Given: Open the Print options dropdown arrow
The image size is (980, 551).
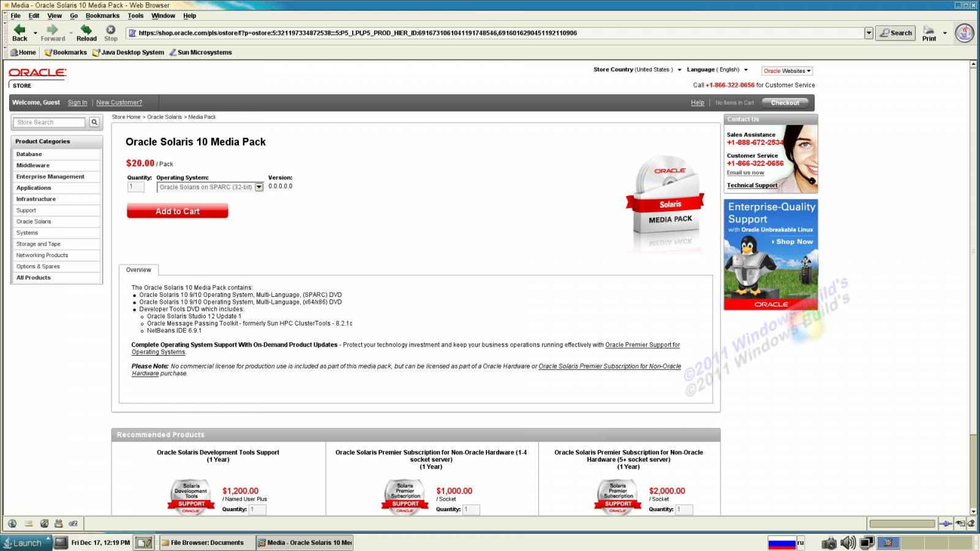Looking at the screenshot, I should 945,33.
